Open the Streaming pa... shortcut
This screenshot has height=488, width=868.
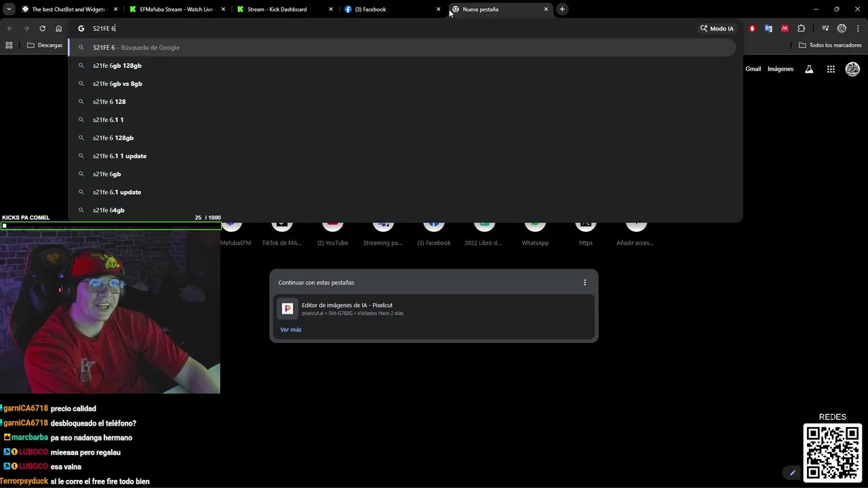tap(382, 234)
